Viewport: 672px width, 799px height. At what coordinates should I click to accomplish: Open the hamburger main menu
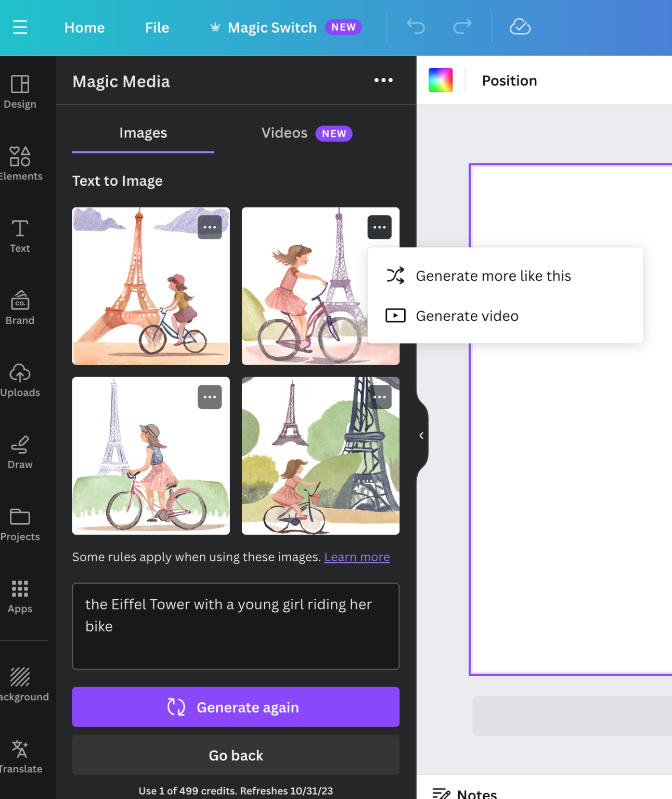[20, 27]
